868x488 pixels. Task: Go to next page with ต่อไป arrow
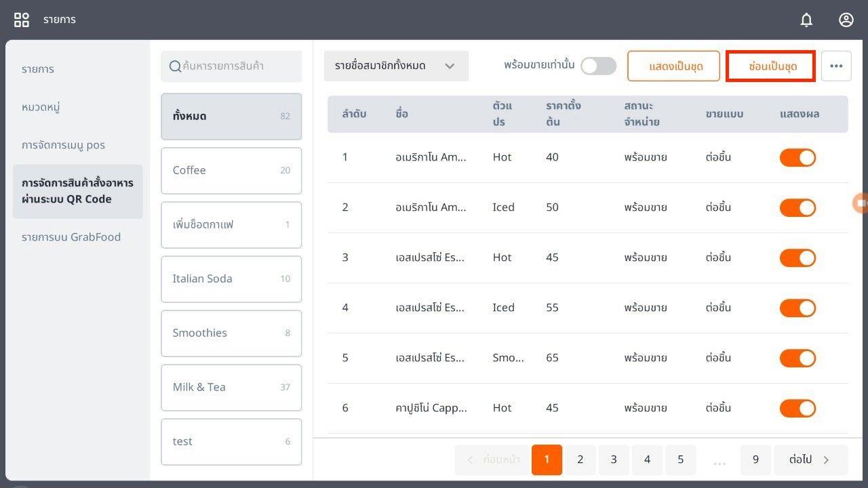(810, 460)
